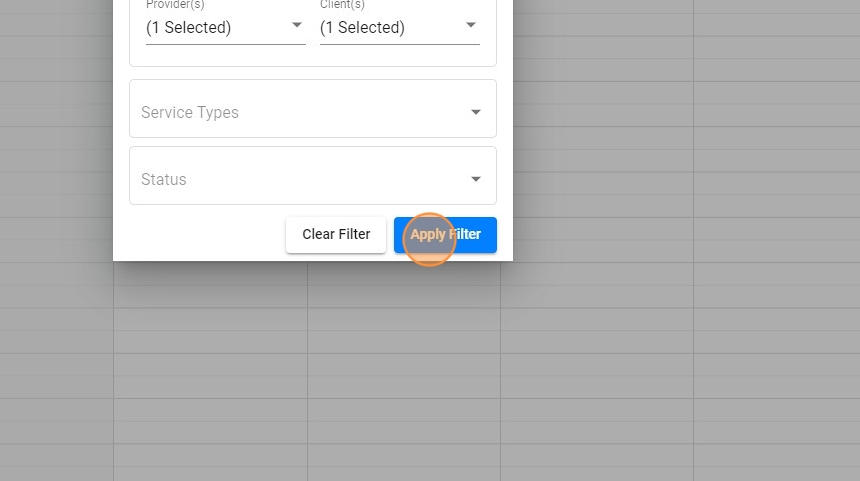
Task: Click the Provider(s) field label
Action: click(175, 5)
